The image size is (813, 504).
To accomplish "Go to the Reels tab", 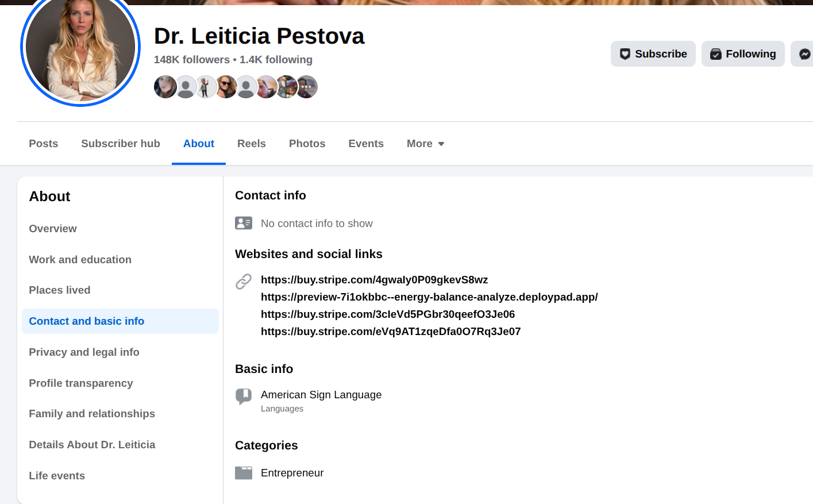I will [x=252, y=144].
